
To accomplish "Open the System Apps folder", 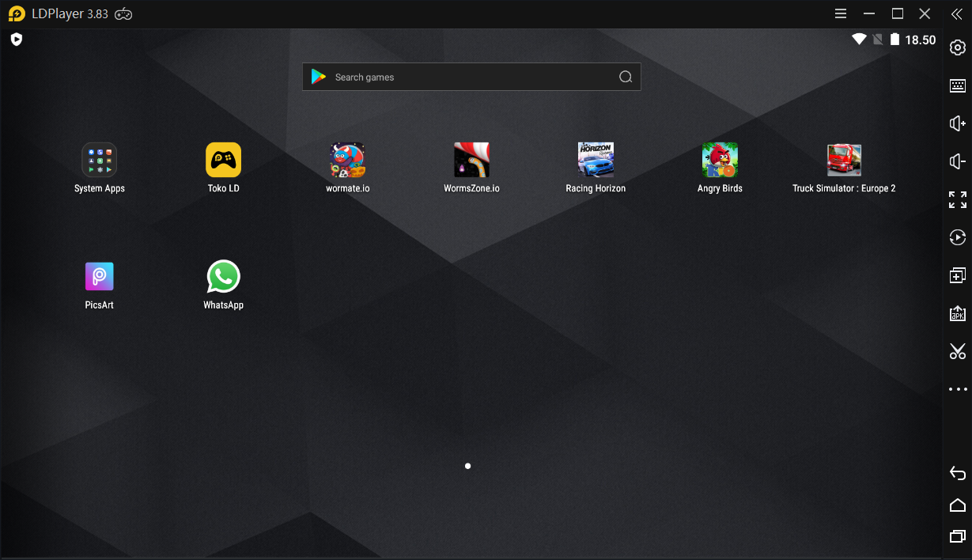I will pyautogui.click(x=100, y=160).
